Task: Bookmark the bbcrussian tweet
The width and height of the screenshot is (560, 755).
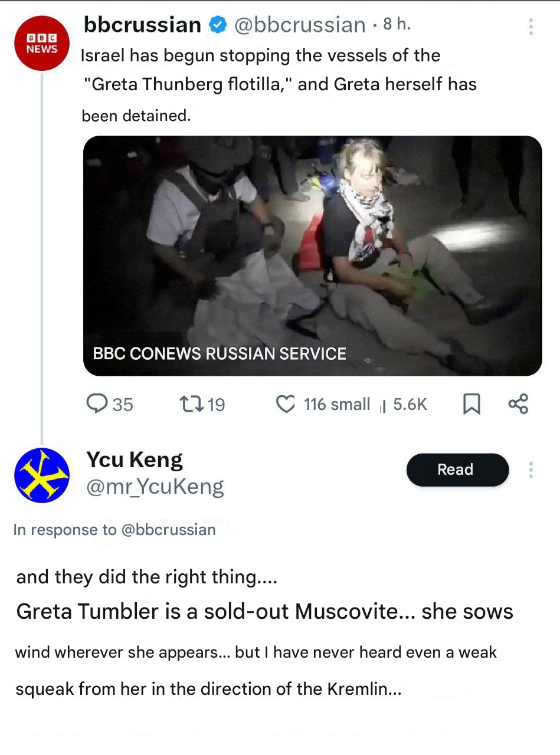Action: (x=471, y=404)
